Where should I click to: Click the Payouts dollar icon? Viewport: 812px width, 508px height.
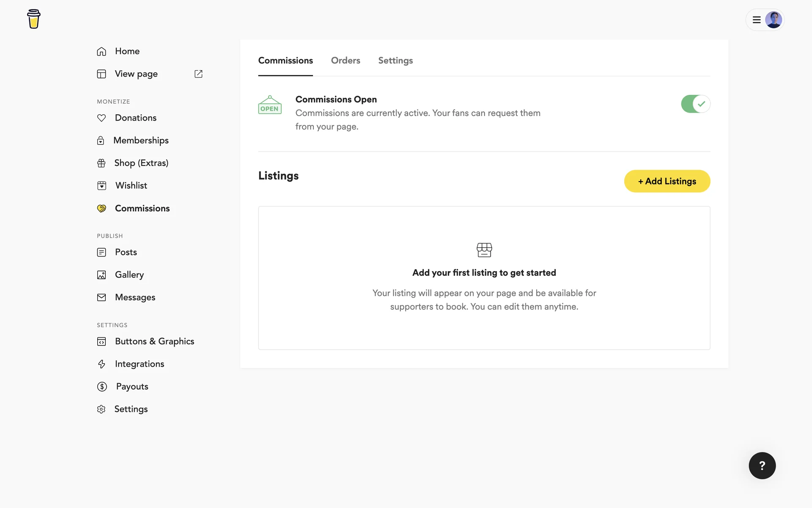(x=102, y=387)
